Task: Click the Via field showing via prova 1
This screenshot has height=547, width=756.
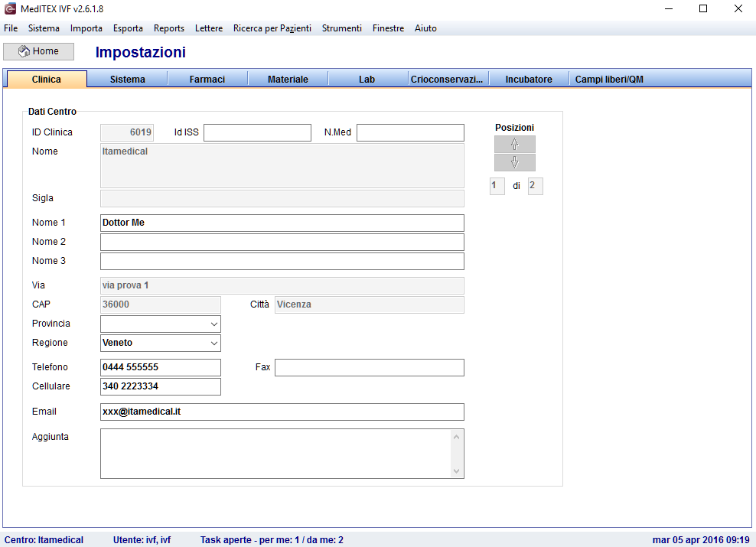Action: 282,285
